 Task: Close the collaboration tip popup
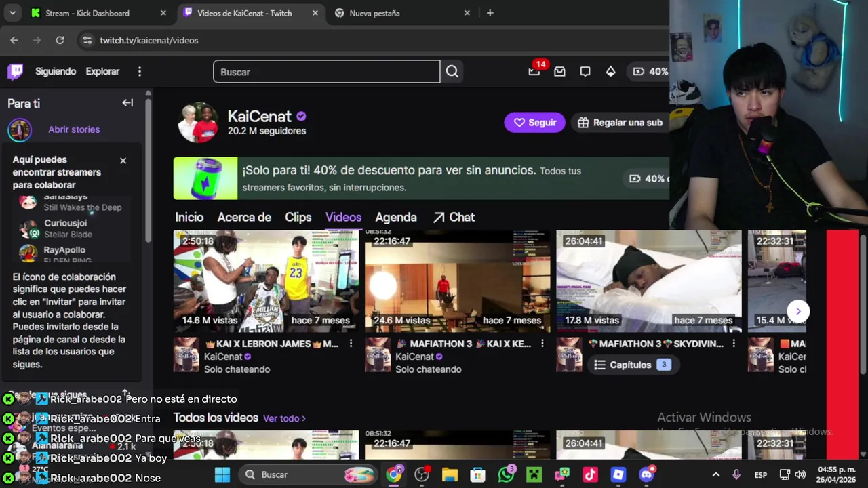(123, 161)
